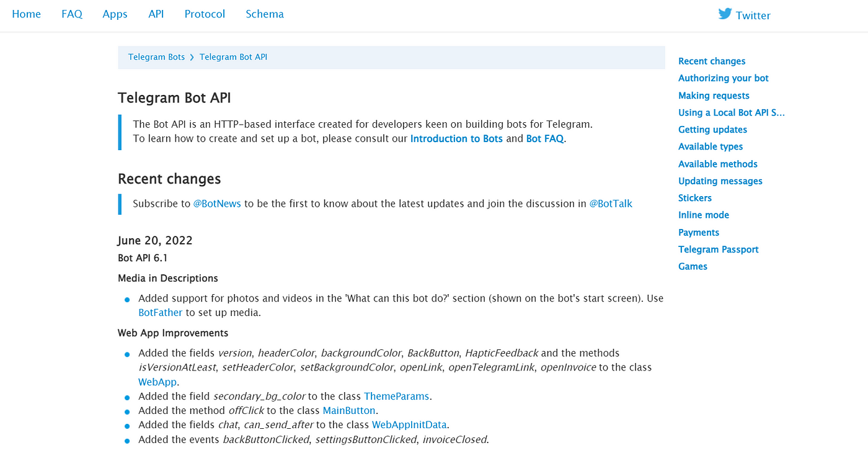The image size is (868, 453).
Task: Jump to Authorizing your bot section
Action: [x=724, y=78]
